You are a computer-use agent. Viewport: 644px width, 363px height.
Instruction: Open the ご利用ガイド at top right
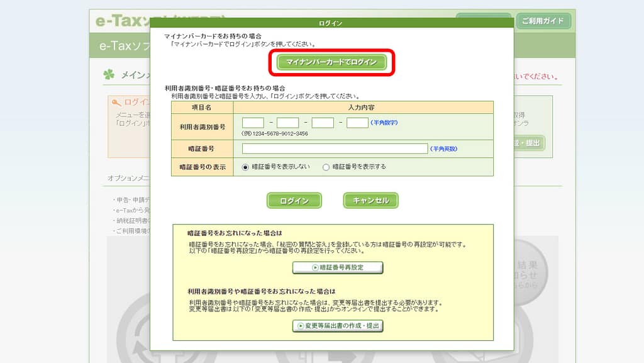pos(544,21)
